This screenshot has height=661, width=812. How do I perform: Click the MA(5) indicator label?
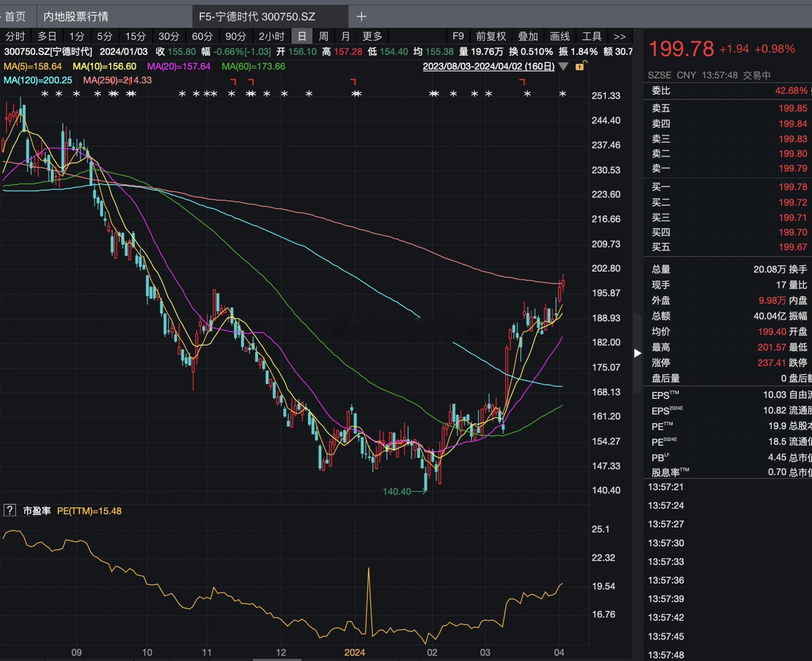tap(32, 67)
